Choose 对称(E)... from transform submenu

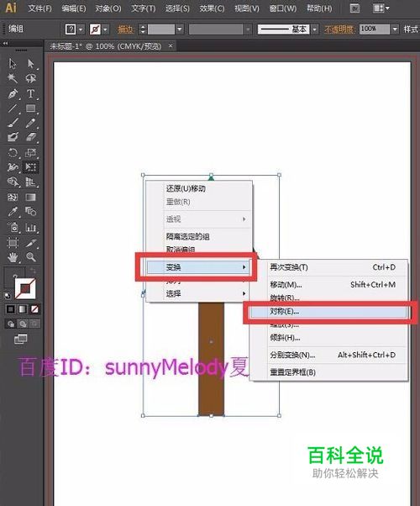[328, 311]
